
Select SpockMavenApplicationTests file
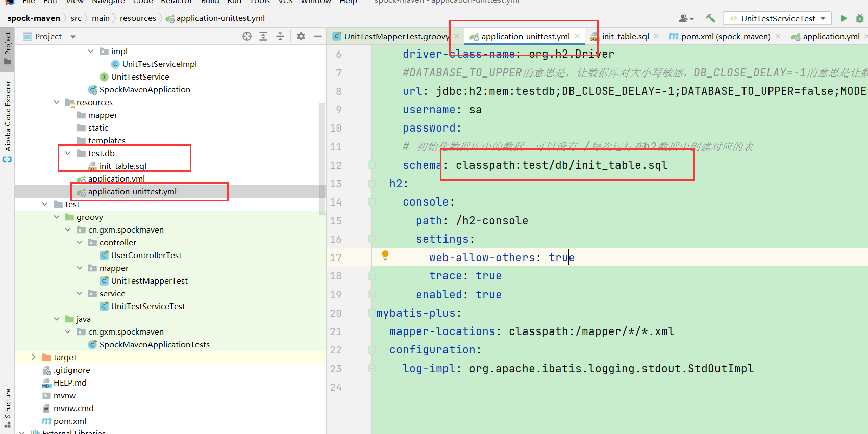[154, 344]
